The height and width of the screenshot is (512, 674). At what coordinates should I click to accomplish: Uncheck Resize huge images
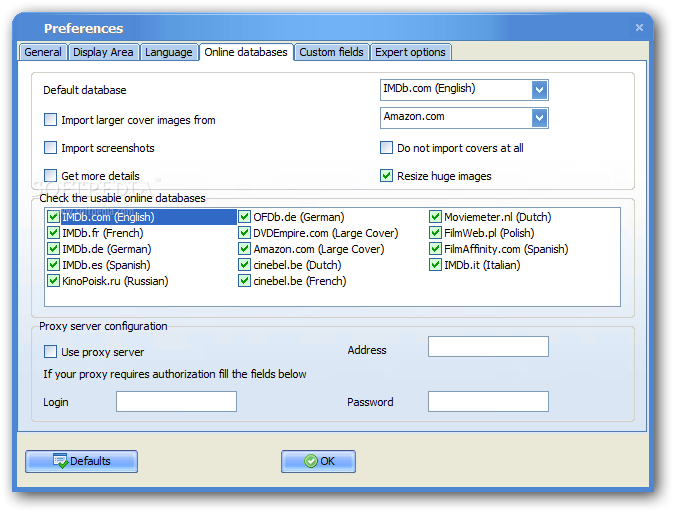point(386,175)
